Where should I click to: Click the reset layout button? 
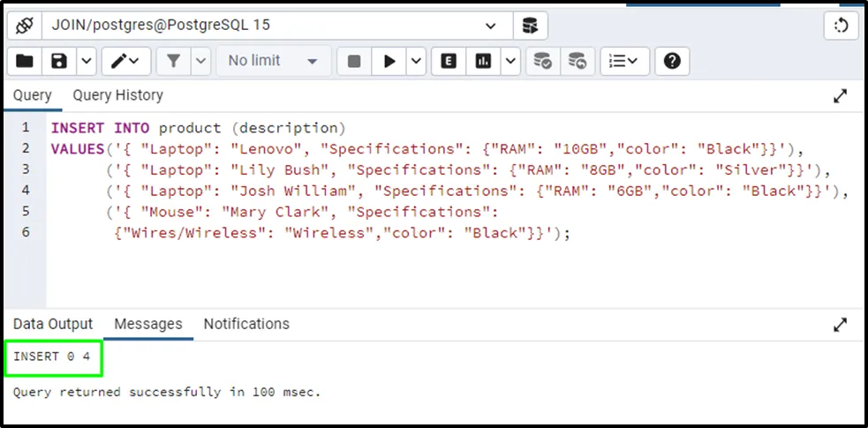tap(841, 26)
